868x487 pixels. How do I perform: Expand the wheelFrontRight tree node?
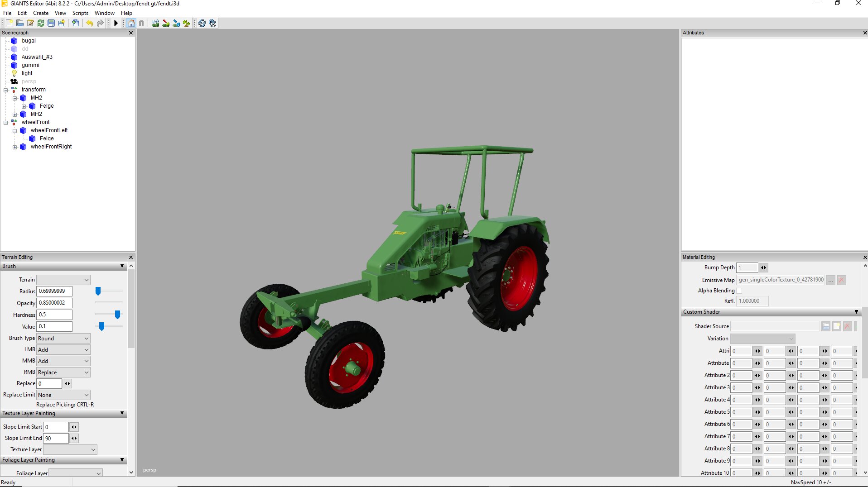tap(15, 147)
